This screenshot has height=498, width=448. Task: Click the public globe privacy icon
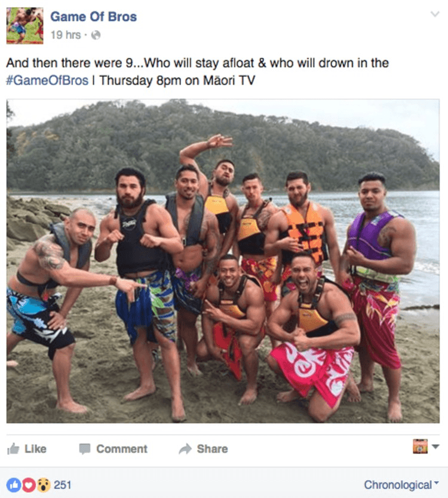click(96, 35)
